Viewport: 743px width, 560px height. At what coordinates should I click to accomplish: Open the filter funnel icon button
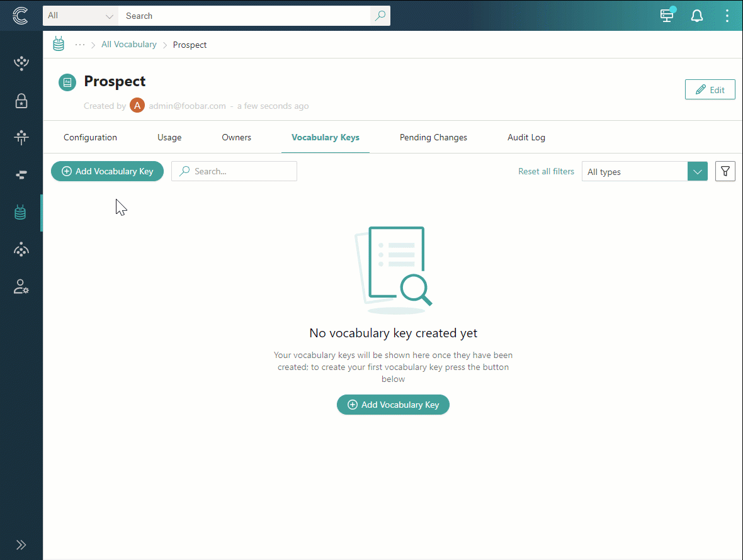725,171
